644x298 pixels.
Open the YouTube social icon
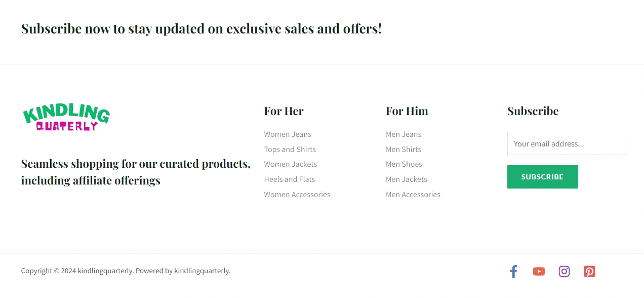(539, 271)
